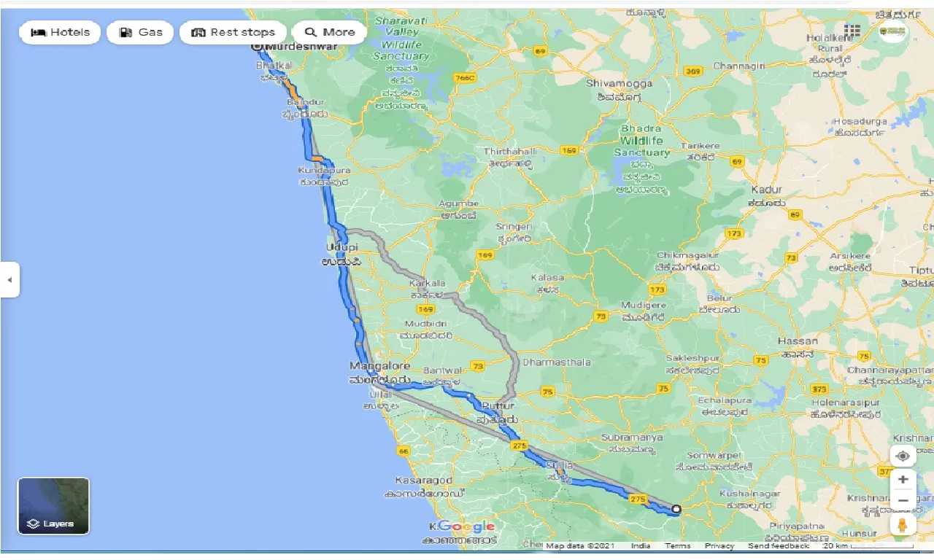Screen dimensions: 934x560
Task: Click the 173 shield near Kadur
Action: [x=735, y=233]
